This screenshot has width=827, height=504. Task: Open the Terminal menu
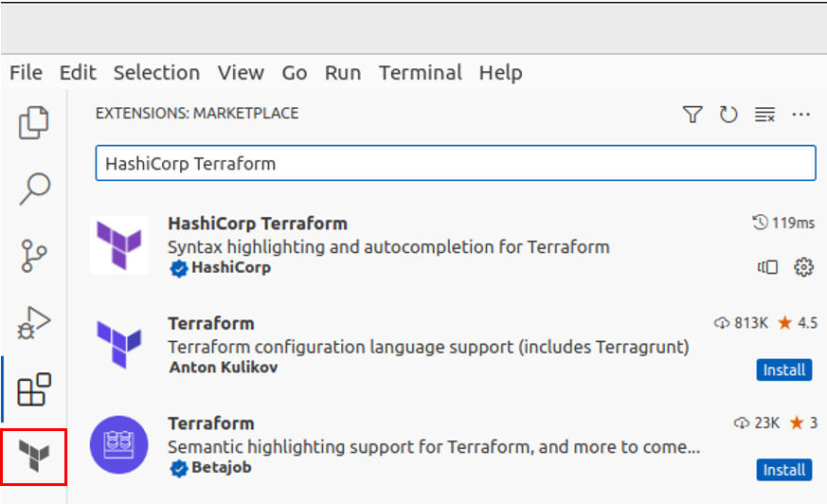(x=420, y=73)
